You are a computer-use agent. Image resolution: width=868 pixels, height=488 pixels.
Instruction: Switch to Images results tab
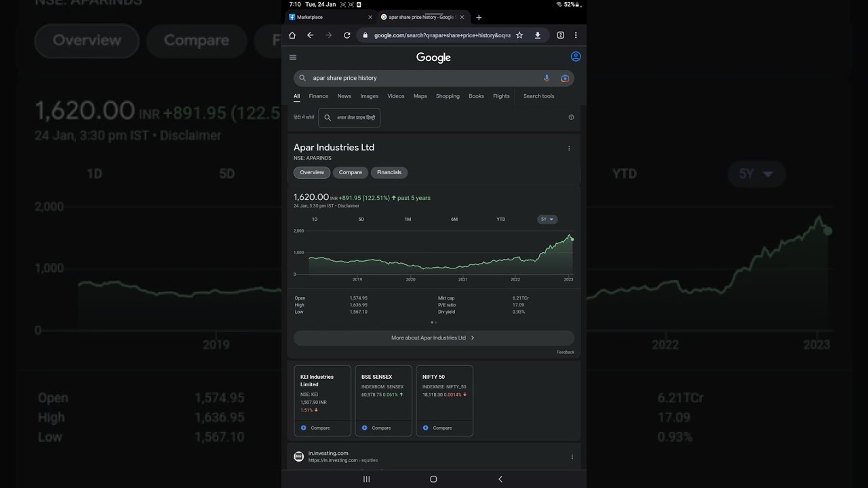point(370,96)
